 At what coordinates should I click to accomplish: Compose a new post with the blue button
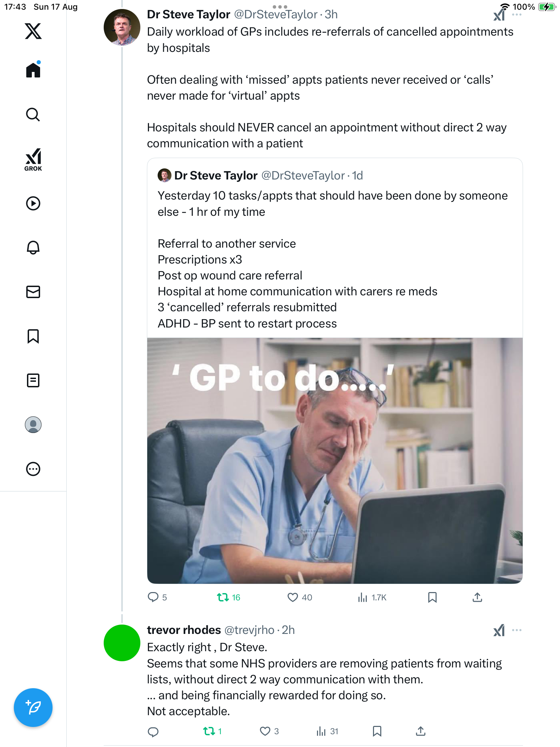33,708
